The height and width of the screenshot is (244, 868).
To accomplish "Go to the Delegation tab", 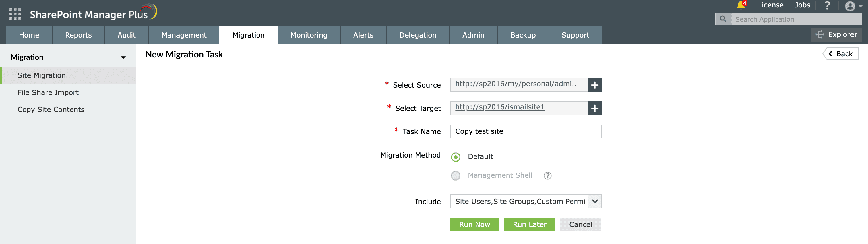I will [417, 35].
